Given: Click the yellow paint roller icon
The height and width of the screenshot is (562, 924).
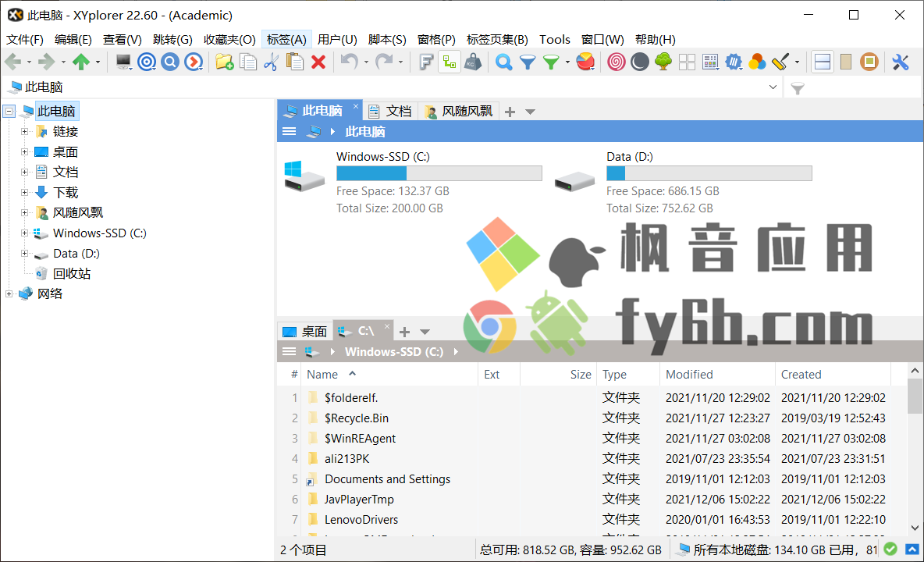Looking at the screenshot, I should (780, 62).
